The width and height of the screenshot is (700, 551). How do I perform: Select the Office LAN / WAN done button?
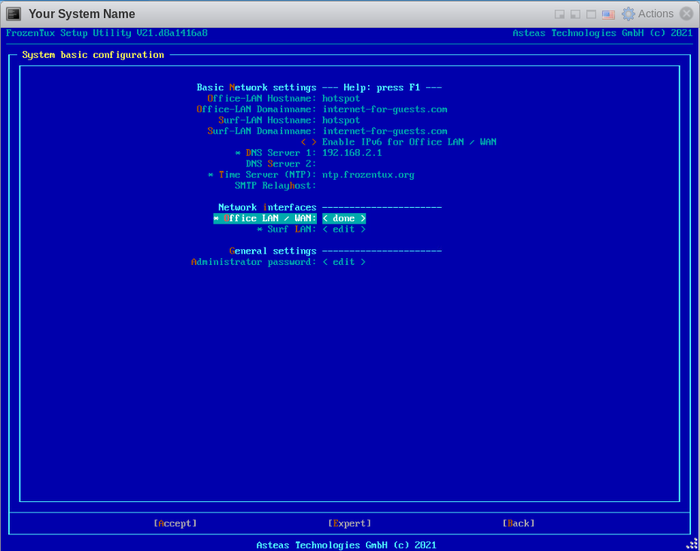pos(344,218)
